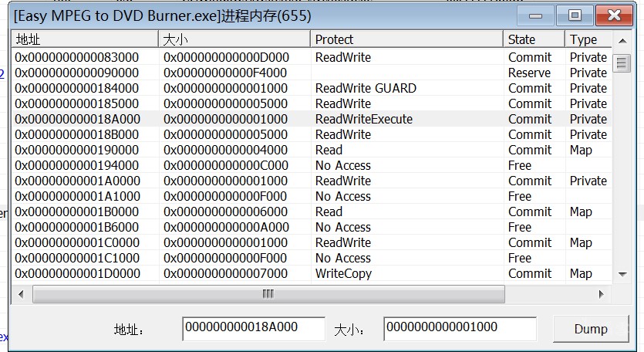
Task: Click the Reserve state cell
Action: coord(529,73)
